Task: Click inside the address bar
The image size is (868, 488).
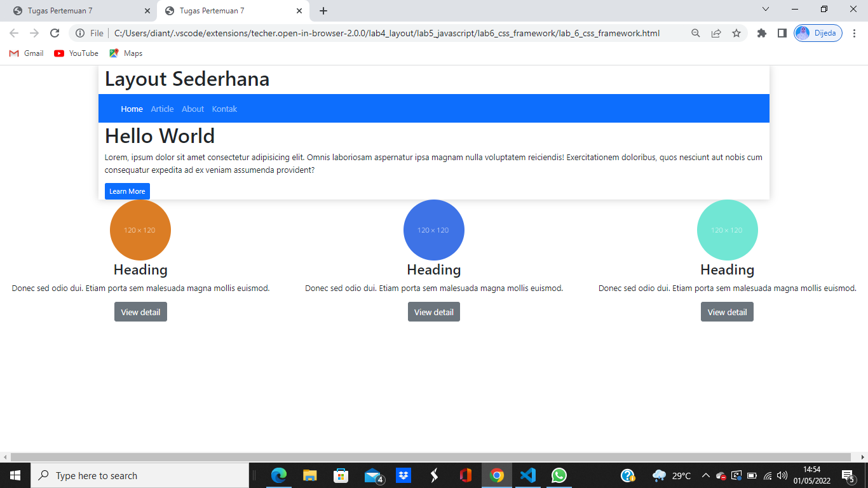Action: point(381,33)
